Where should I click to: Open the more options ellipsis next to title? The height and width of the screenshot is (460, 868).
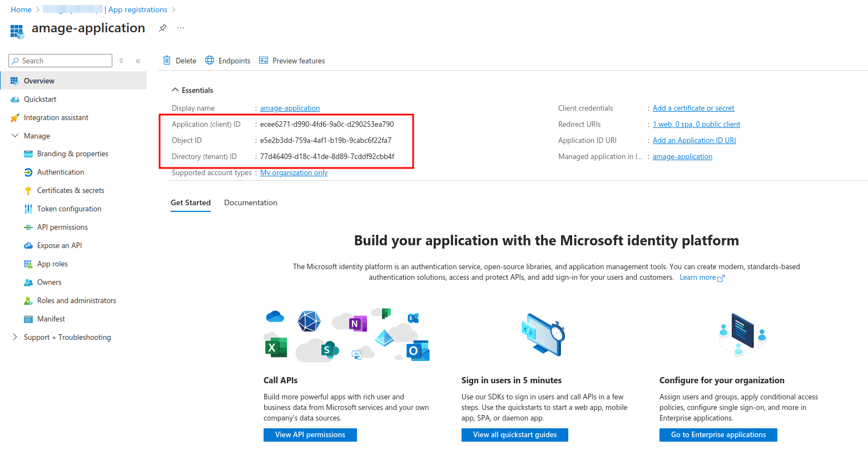181,28
